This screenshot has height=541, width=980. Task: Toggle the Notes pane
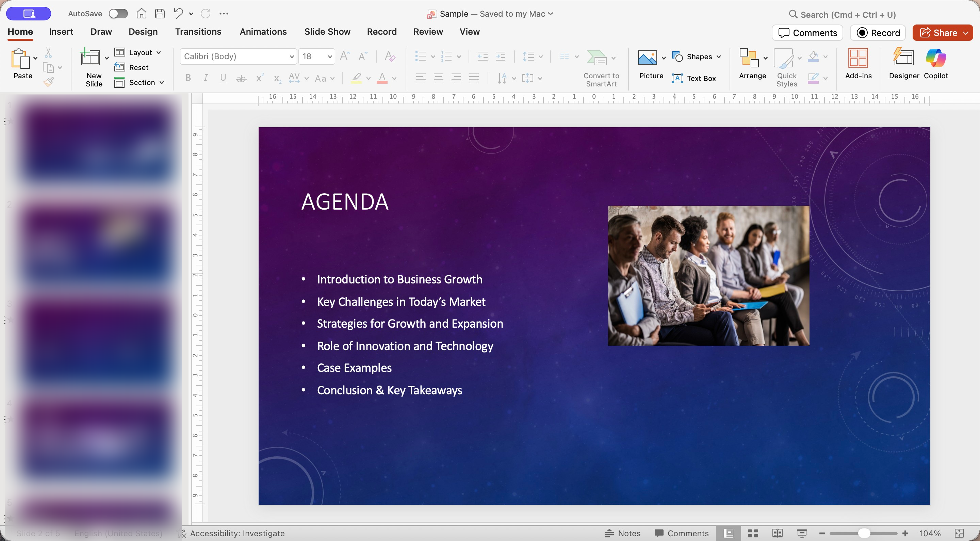(x=623, y=534)
